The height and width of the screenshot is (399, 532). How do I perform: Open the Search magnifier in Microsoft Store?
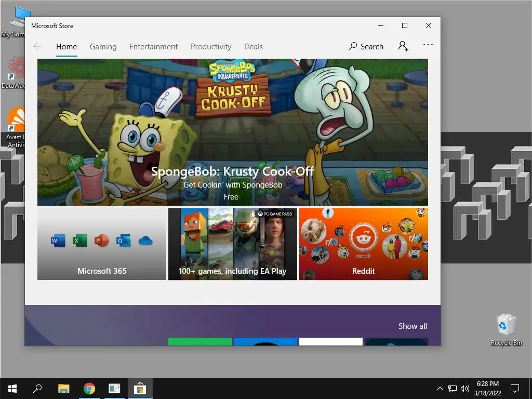(x=366, y=46)
